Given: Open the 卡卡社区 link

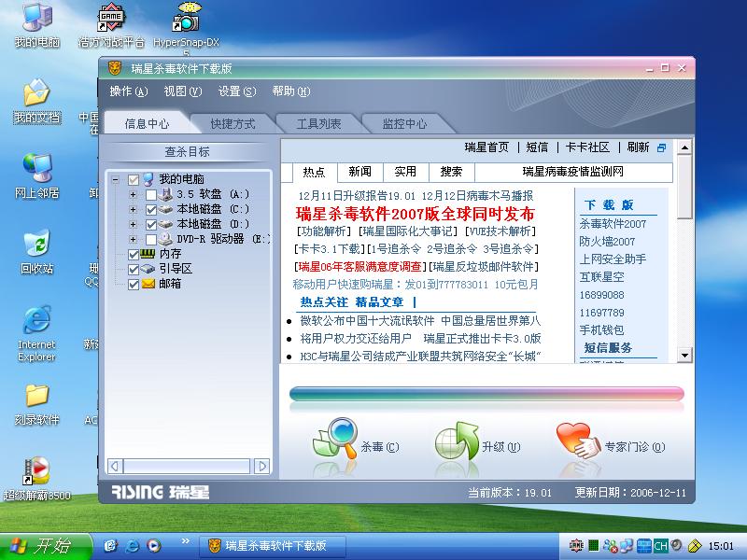Looking at the screenshot, I should 587,147.
